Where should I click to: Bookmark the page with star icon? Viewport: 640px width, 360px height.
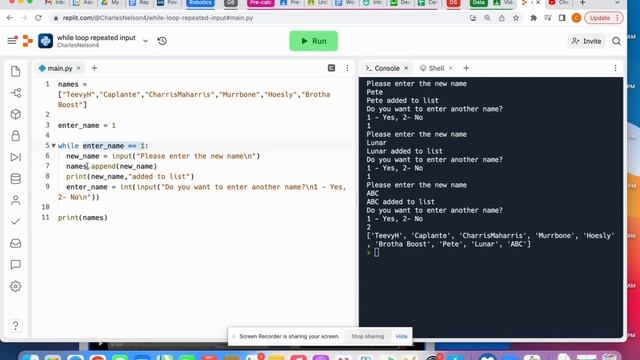click(x=516, y=18)
